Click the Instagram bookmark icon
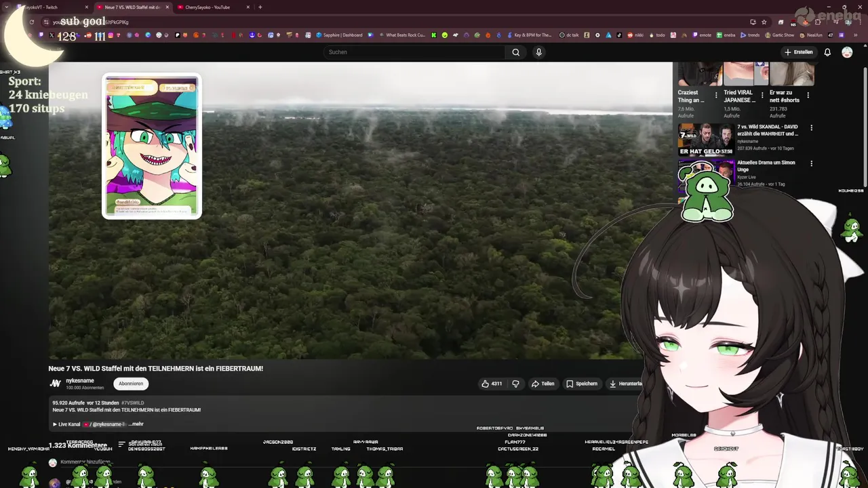 [x=111, y=35]
